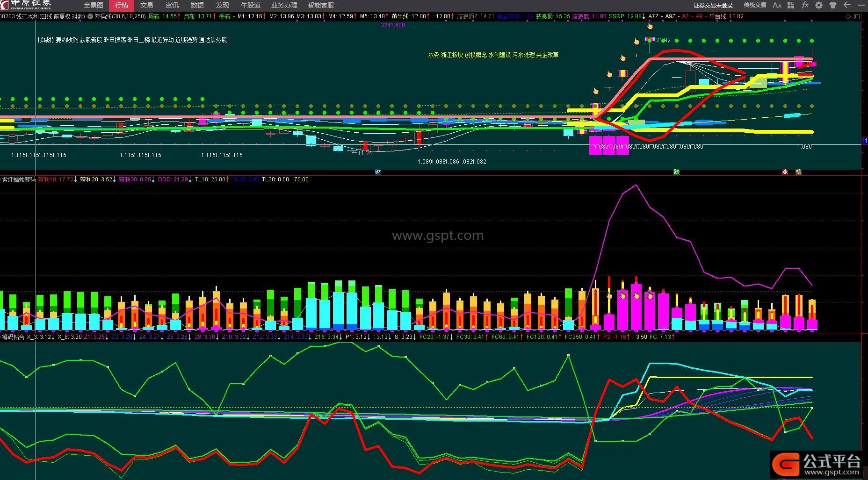Click the TL10: 20.00 value
868x480 pixels.
[212, 179]
